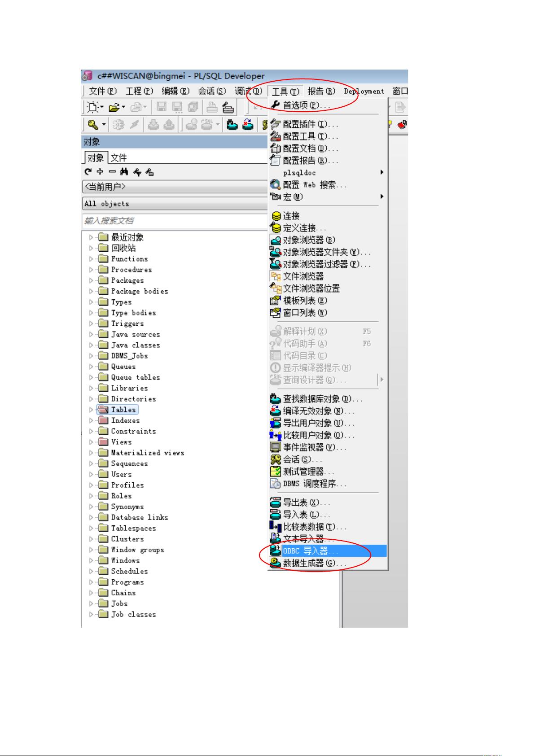Image resolution: width=535 pixels, height=756 pixels.
Task: Choose 配置插件 from the tools menu
Action: (328, 124)
